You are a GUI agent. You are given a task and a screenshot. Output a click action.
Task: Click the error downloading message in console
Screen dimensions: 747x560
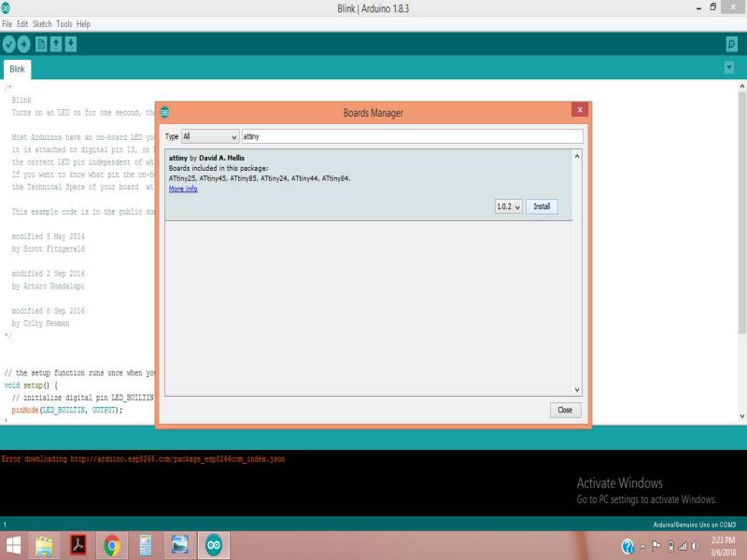[x=144, y=459]
